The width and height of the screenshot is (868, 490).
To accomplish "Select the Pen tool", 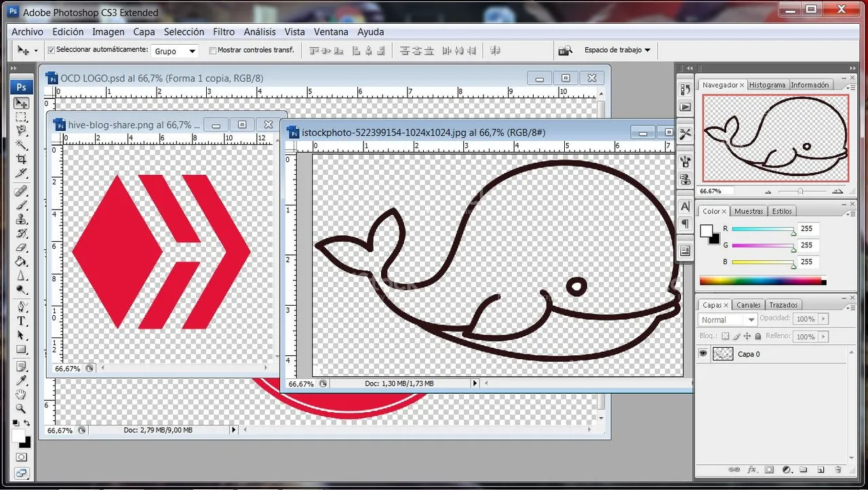I will 22,306.
